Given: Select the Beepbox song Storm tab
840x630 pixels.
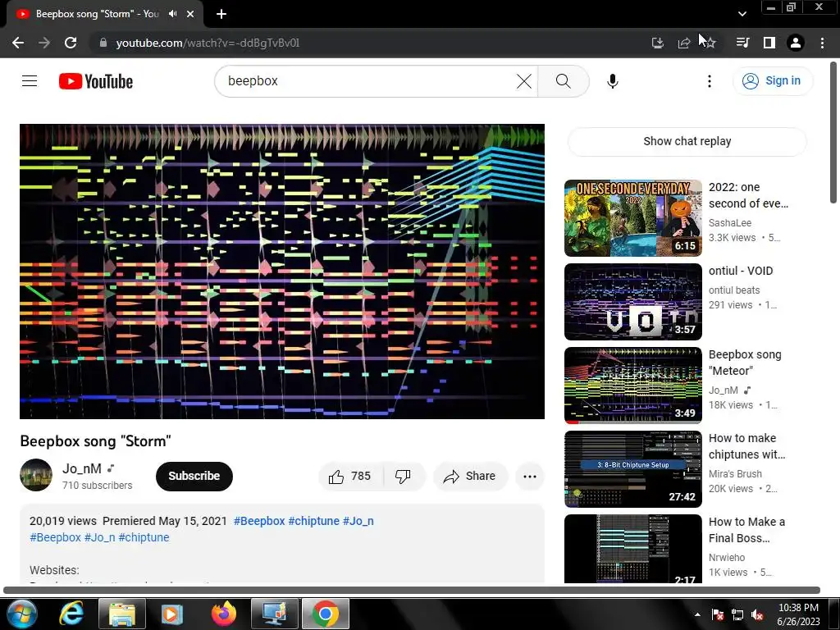Looking at the screenshot, I should tap(97, 14).
